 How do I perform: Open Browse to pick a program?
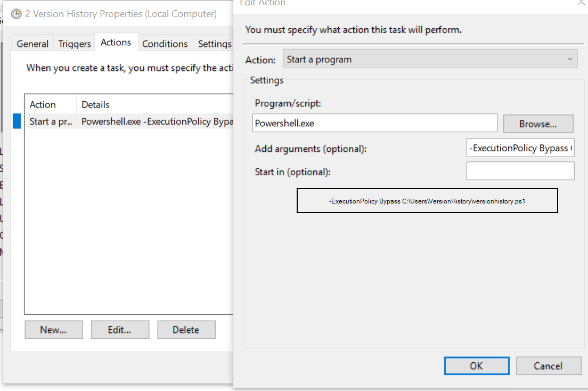(x=538, y=124)
